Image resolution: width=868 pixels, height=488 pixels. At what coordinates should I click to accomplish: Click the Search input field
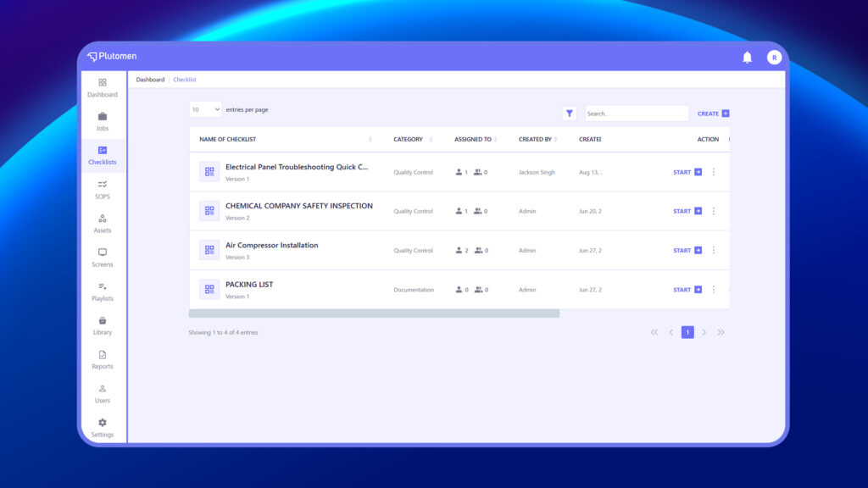tap(637, 114)
